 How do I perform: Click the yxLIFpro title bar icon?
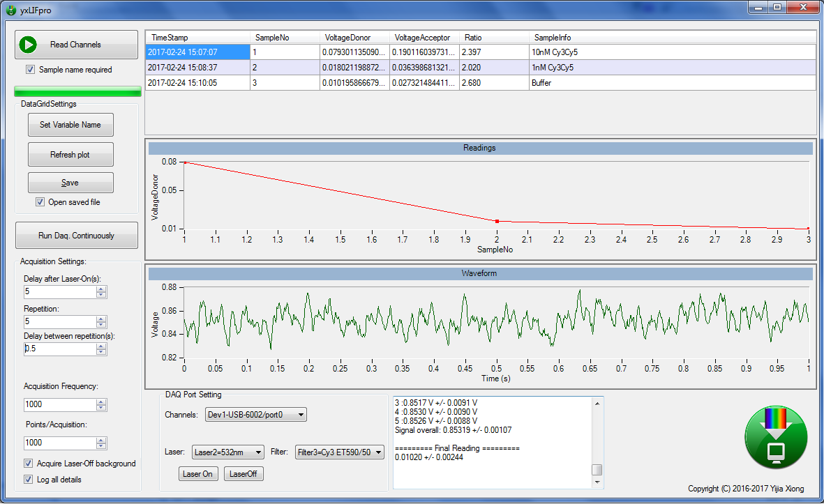point(10,10)
